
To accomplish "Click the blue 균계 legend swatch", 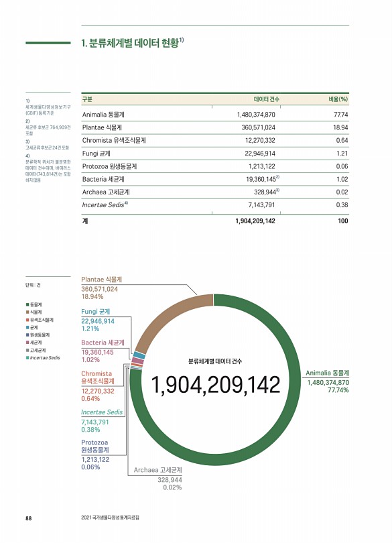I will (x=27, y=328).
